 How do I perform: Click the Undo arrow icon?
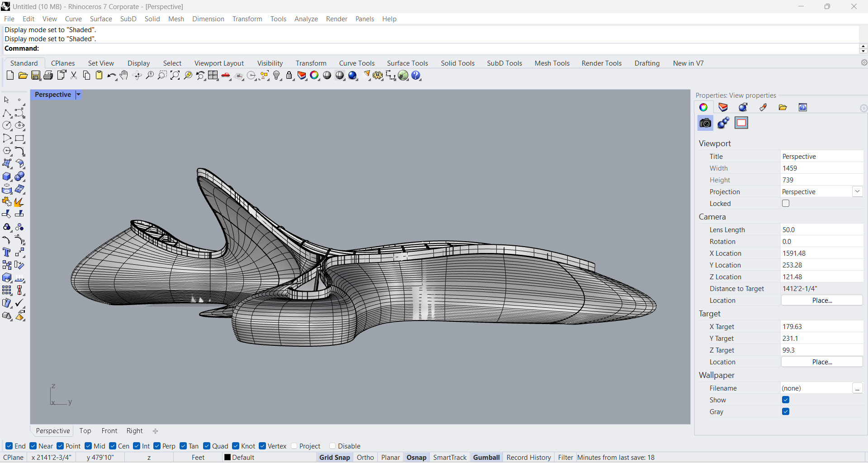coord(111,76)
